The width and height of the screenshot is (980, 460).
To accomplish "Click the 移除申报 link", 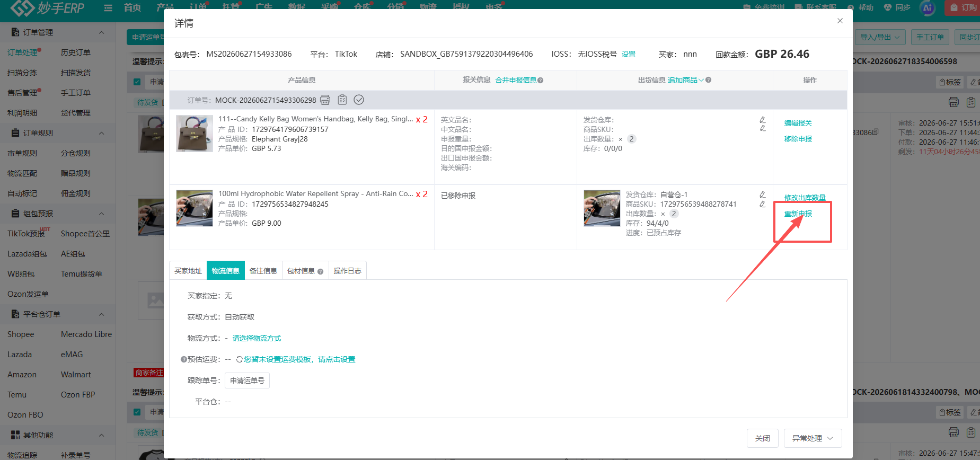I will click(x=798, y=139).
